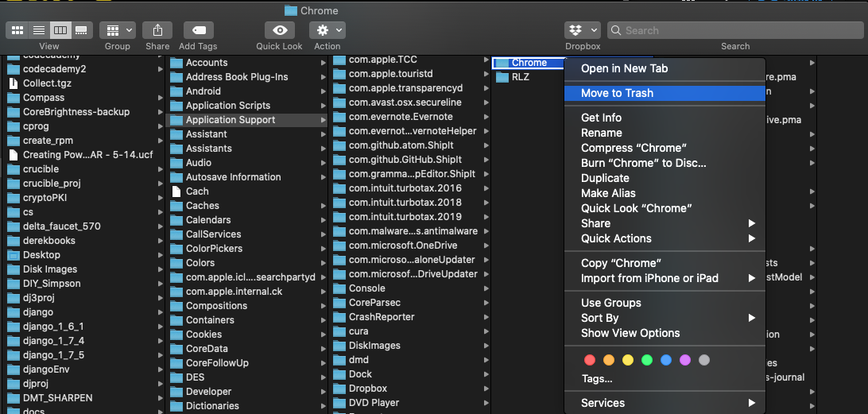Click the Search field
This screenshot has width=868, height=414.
[735, 30]
